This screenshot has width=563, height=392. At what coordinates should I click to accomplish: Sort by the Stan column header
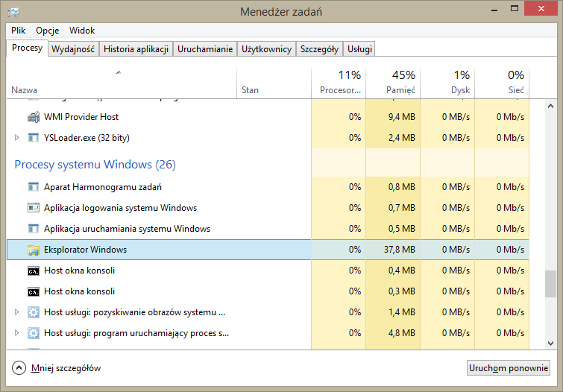(274, 83)
